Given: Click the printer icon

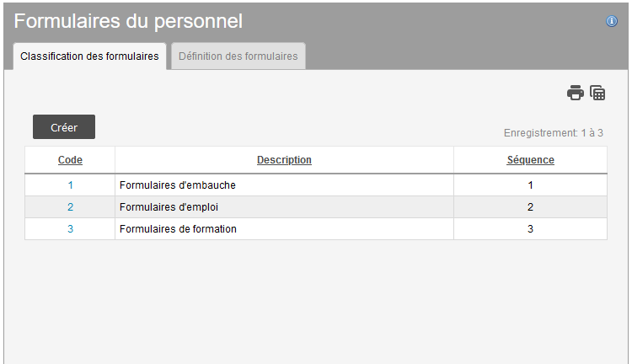Looking at the screenshot, I should click(x=576, y=93).
